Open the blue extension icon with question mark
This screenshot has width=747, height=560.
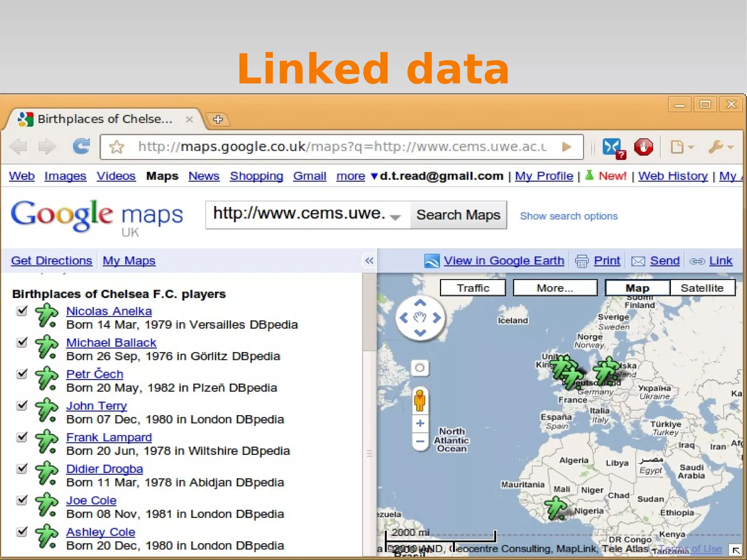[614, 148]
